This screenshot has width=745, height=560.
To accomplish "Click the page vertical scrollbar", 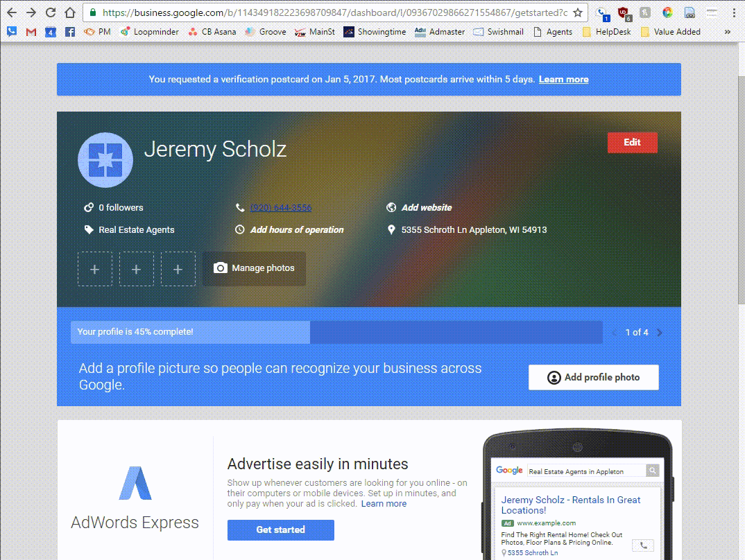I will [741, 190].
